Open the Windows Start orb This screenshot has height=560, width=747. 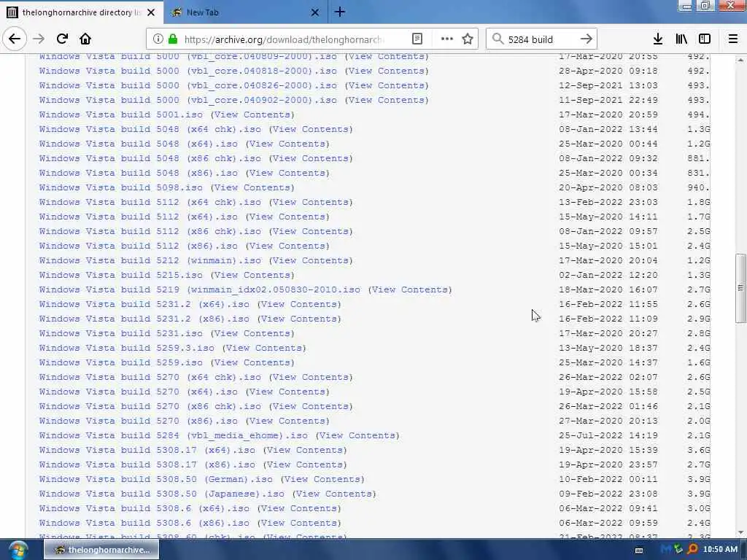(18, 550)
